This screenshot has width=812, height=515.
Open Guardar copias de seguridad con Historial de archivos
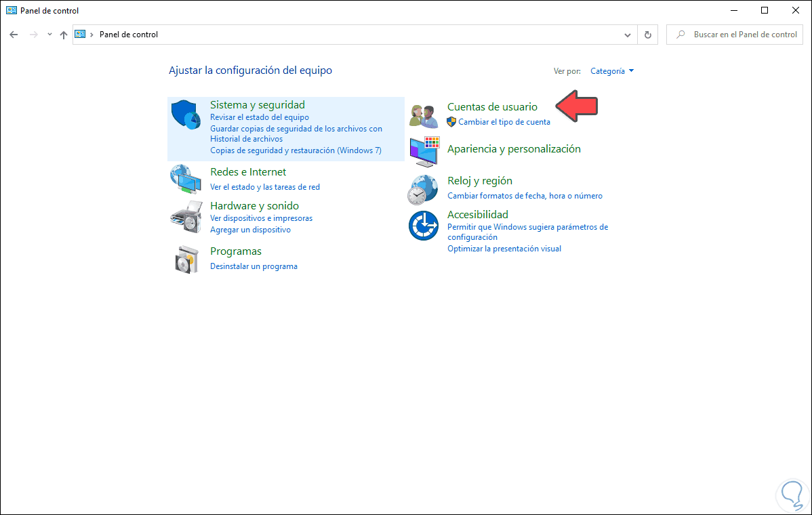(x=296, y=133)
